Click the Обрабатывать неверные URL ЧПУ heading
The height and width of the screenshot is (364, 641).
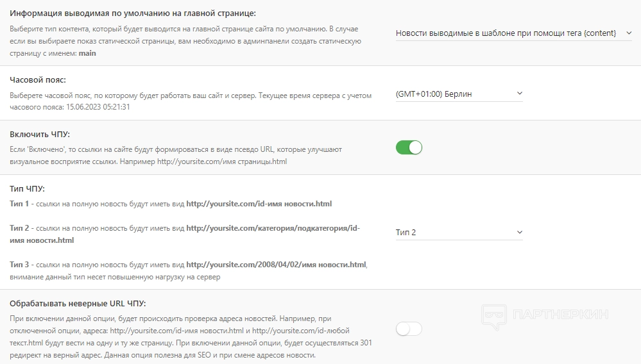[x=82, y=304]
